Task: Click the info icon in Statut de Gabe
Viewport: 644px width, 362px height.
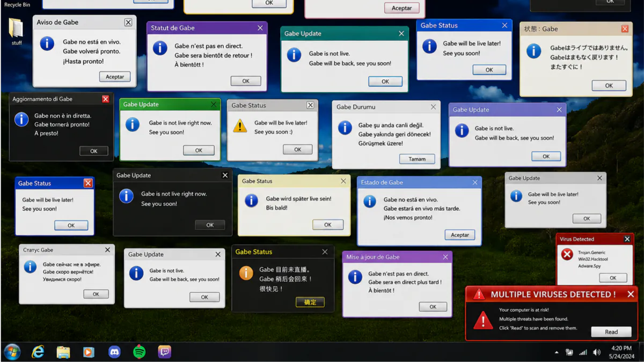Action: click(x=160, y=48)
